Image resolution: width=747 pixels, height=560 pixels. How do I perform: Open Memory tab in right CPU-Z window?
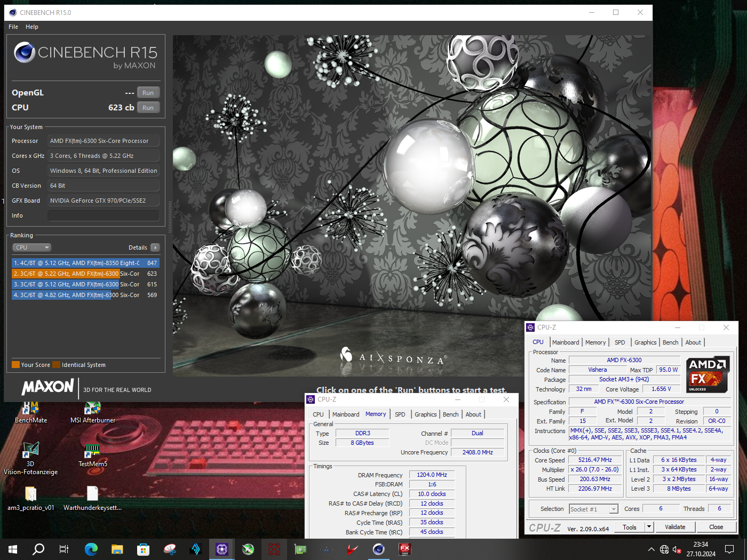595,342
